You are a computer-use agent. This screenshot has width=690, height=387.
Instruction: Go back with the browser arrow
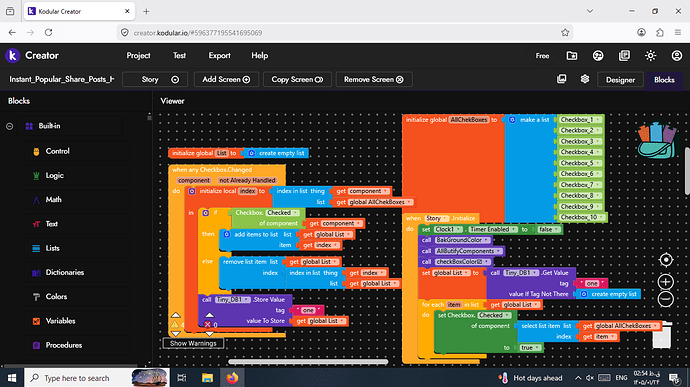12,33
